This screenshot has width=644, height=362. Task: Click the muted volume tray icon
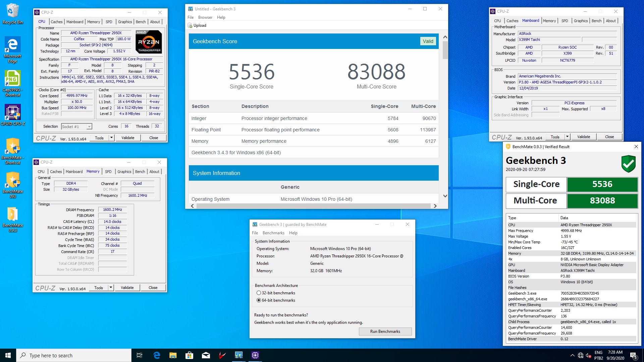(x=588, y=356)
